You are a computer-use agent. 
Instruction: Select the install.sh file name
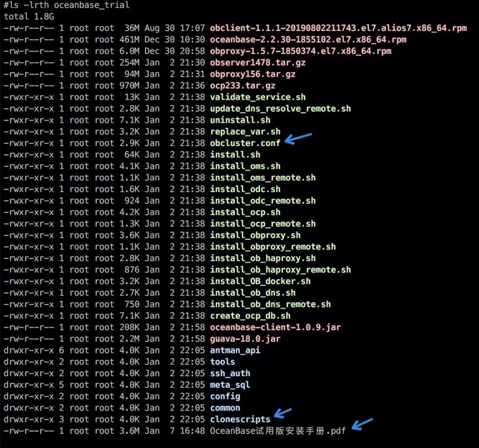pyautogui.click(x=235, y=155)
